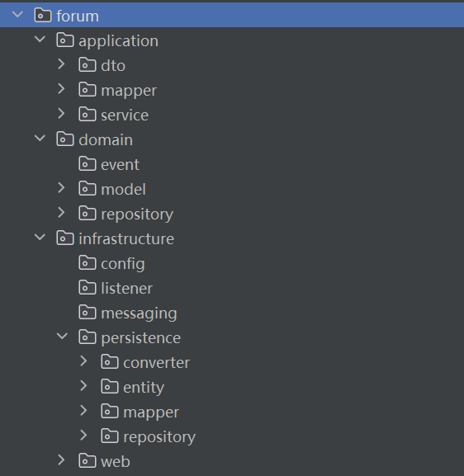Click the dto package folder icon
The width and height of the screenshot is (464, 476).
point(88,64)
